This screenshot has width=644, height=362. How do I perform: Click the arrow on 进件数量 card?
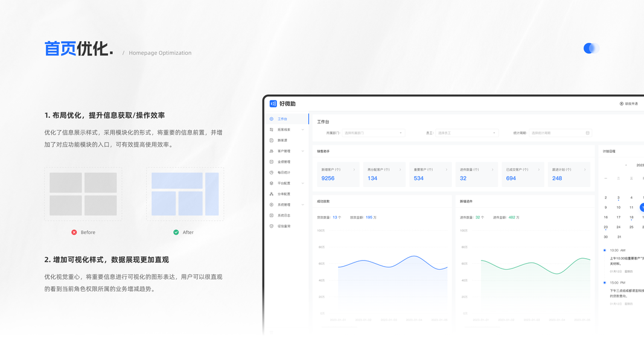pos(493,170)
